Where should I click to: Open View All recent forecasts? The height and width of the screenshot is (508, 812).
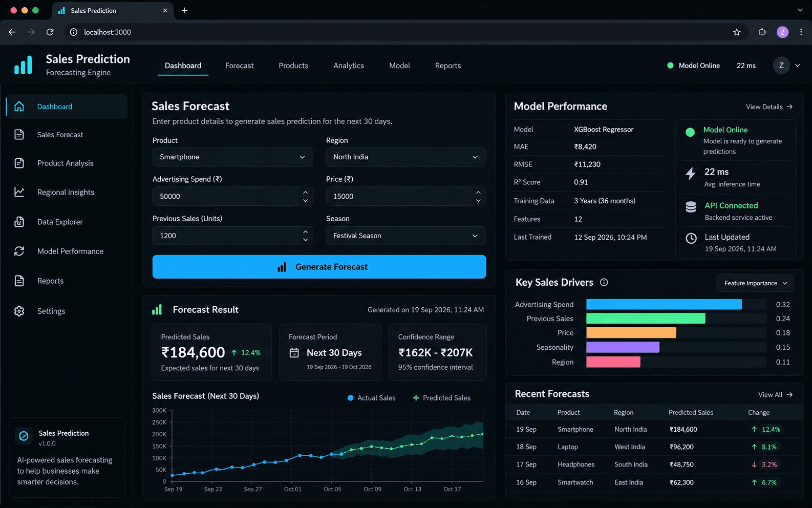tap(775, 395)
